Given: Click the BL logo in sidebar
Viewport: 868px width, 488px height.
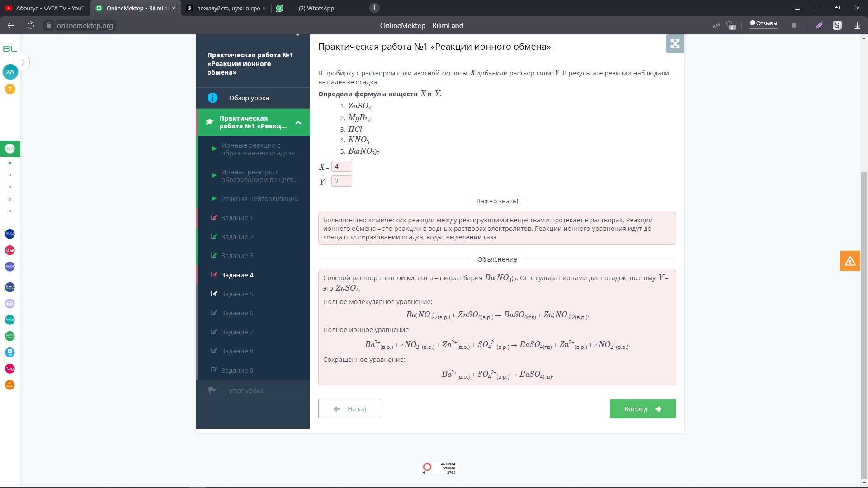Looking at the screenshot, I should click(10, 49).
